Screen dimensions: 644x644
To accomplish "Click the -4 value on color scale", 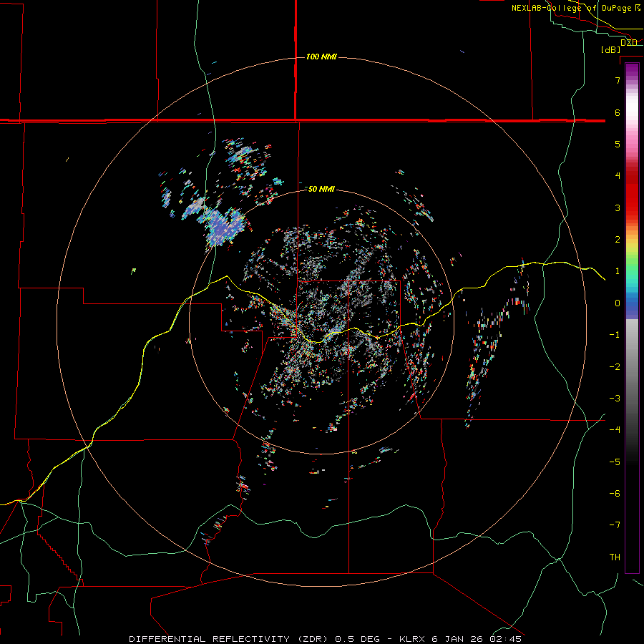I will pyautogui.click(x=615, y=430).
